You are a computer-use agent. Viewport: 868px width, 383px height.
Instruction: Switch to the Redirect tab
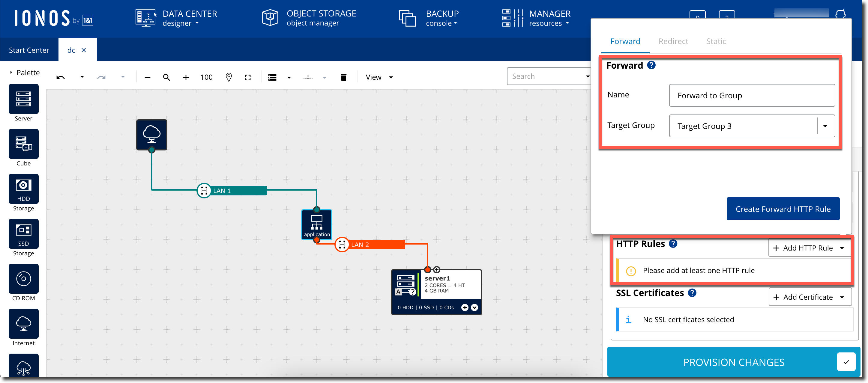(673, 41)
